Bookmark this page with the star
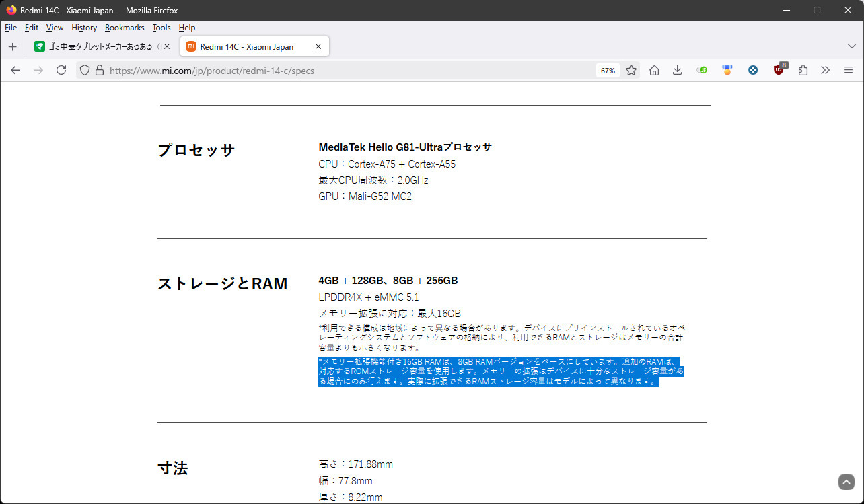The width and height of the screenshot is (864, 504). 631,70
